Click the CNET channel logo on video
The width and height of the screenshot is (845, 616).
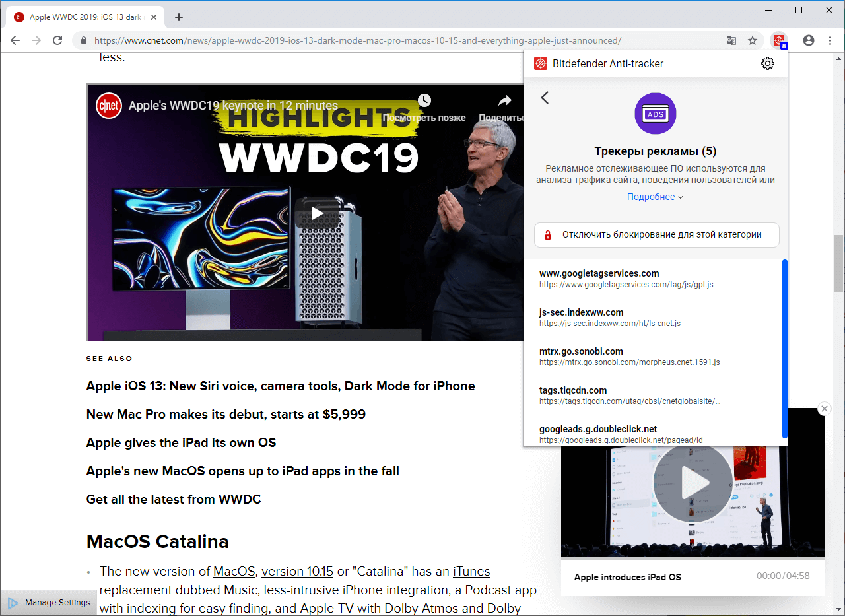[x=109, y=106]
